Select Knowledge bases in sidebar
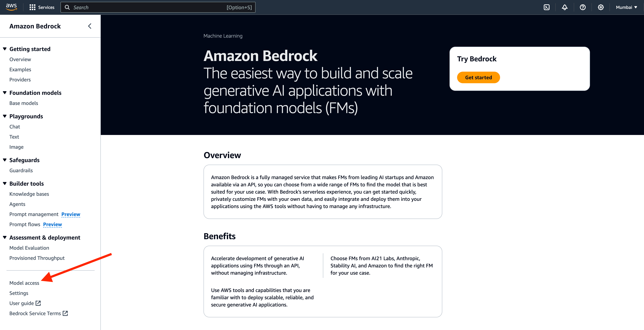This screenshot has width=644, height=330. [x=29, y=194]
